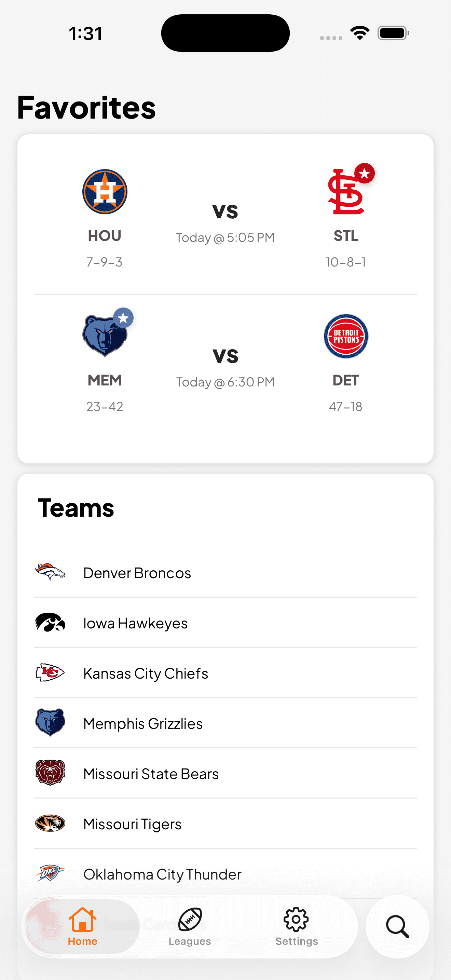Tap the Houston Astros logo
451x980 pixels.
pyautogui.click(x=105, y=192)
